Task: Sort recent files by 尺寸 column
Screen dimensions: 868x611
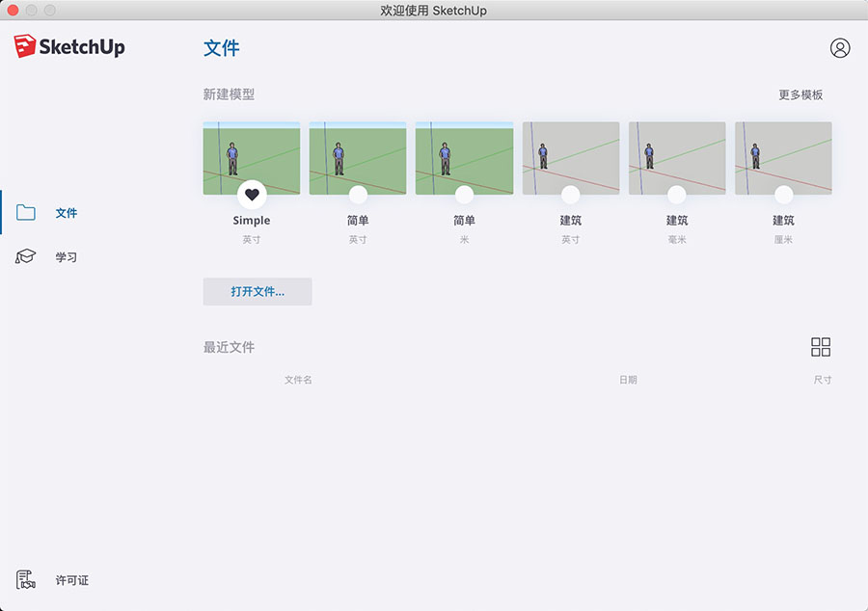Action: point(823,380)
